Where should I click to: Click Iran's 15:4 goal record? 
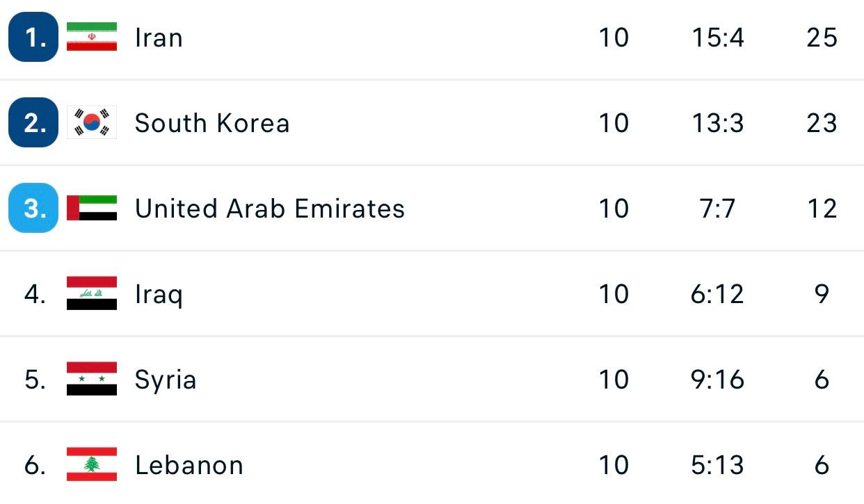click(718, 38)
